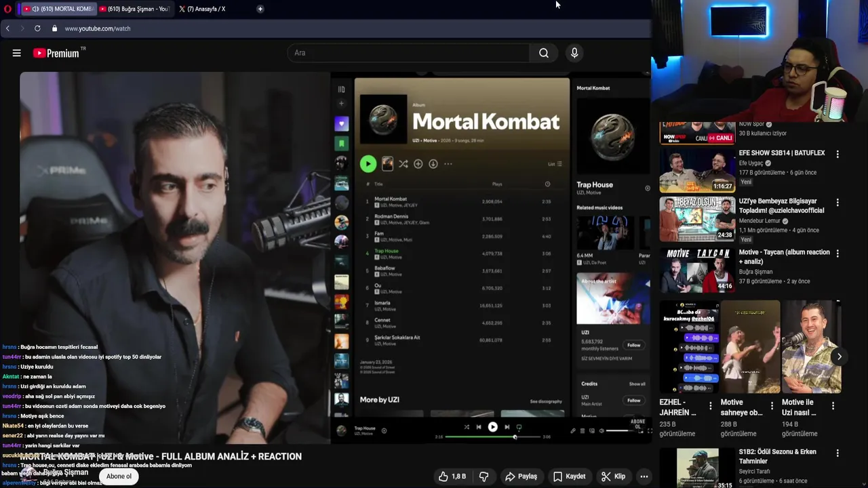Visit the Mendebur Lemur channel name
The width and height of the screenshot is (868, 488).
click(x=761, y=221)
